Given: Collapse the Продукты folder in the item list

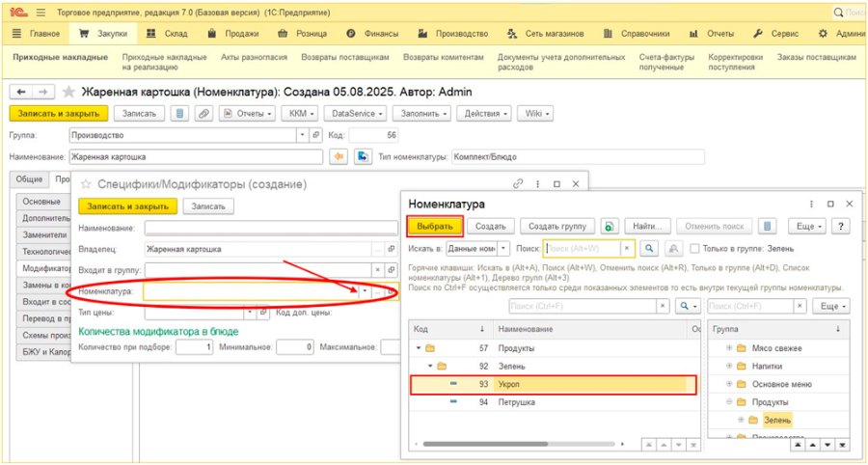Looking at the screenshot, I should (420, 348).
